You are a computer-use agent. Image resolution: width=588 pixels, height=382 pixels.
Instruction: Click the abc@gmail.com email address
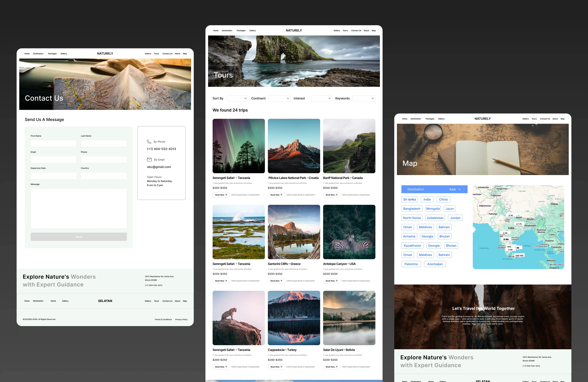pos(159,167)
